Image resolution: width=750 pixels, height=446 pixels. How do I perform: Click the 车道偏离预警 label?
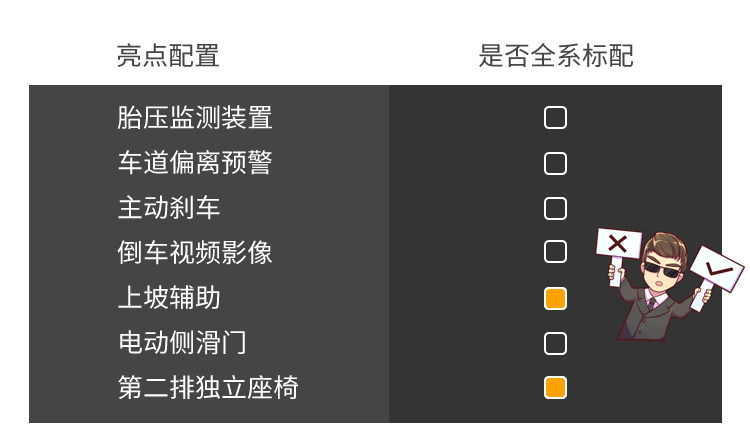194,163
